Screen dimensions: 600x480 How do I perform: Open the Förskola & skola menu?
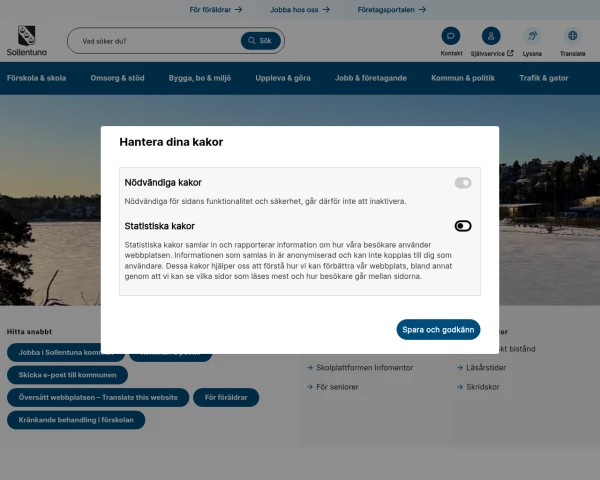tap(36, 78)
